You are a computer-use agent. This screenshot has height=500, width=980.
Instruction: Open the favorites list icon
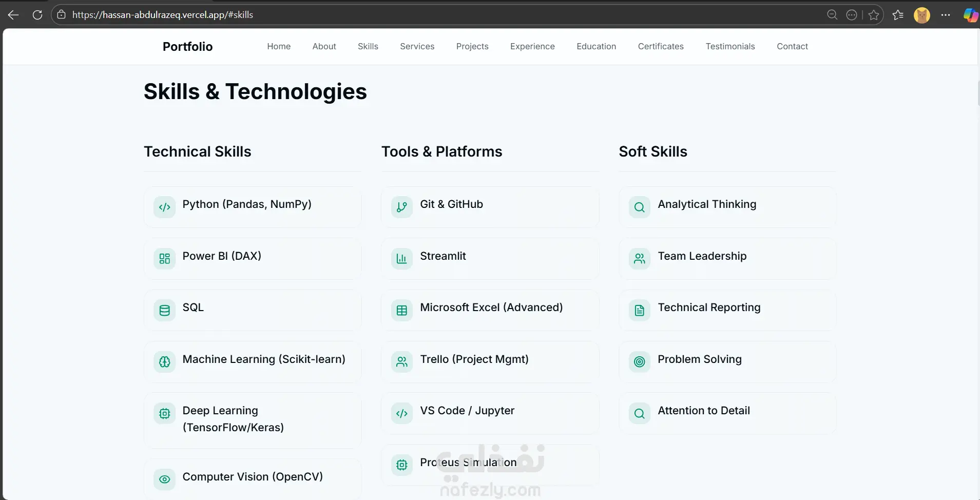pos(898,15)
